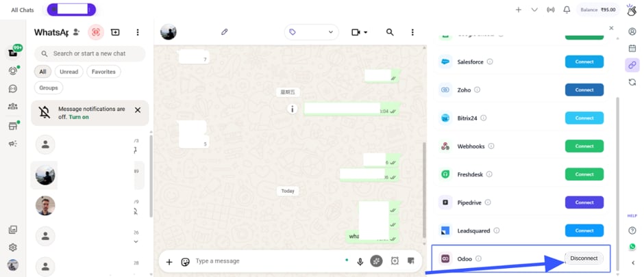
Task: Connect the Pipedrive integration
Action: (x=584, y=202)
